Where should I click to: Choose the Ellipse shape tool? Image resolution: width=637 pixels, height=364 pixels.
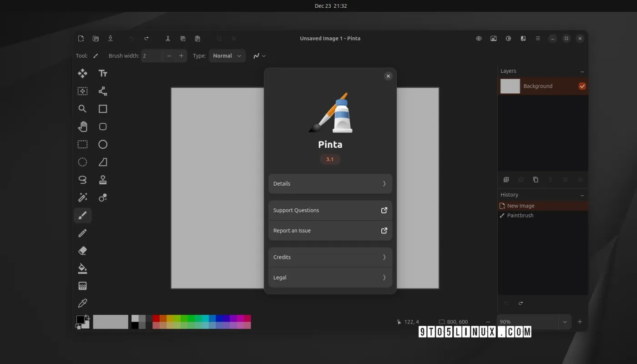(103, 144)
